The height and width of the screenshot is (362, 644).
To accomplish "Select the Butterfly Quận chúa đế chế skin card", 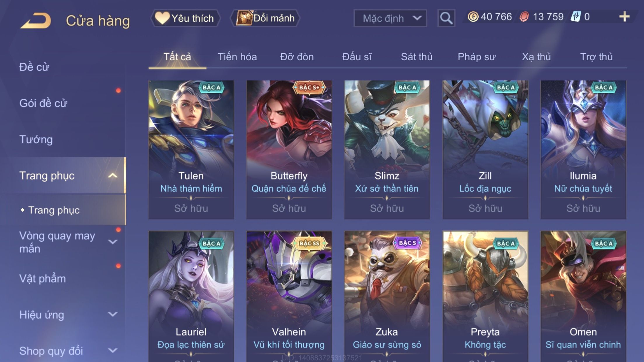I will click(289, 150).
